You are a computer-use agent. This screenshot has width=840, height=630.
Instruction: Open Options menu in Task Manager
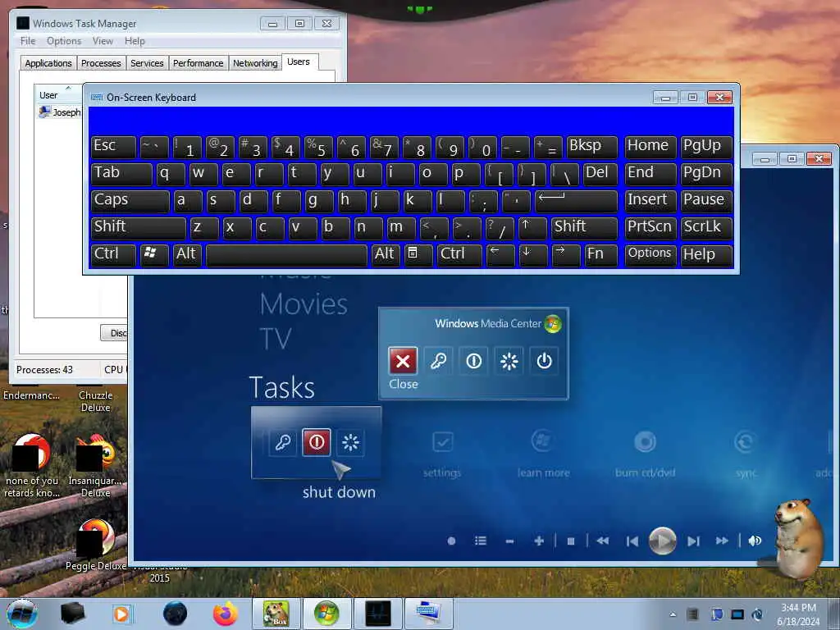coord(64,41)
